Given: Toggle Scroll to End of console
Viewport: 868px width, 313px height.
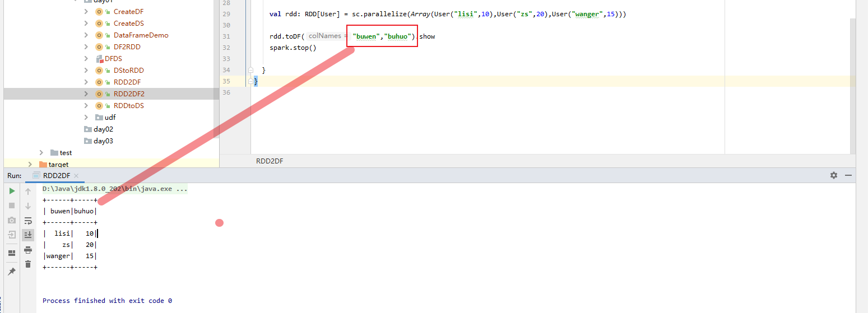Looking at the screenshot, I should (x=28, y=235).
